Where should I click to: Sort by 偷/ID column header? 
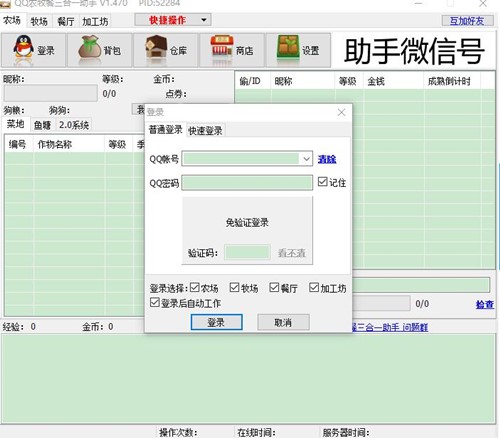coord(252,81)
